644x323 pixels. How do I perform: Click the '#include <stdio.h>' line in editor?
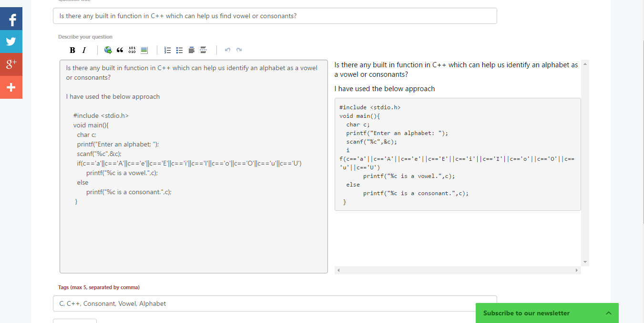click(101, 115)
